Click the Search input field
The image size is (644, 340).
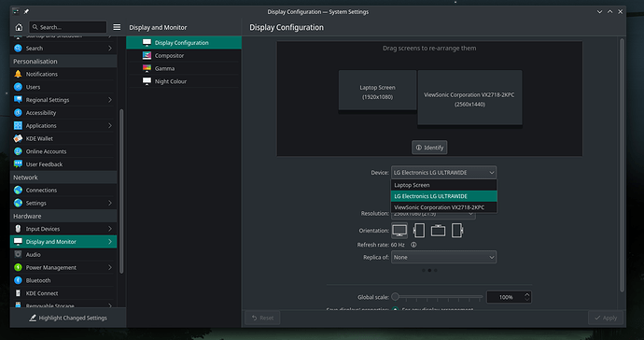coord(68,27)
